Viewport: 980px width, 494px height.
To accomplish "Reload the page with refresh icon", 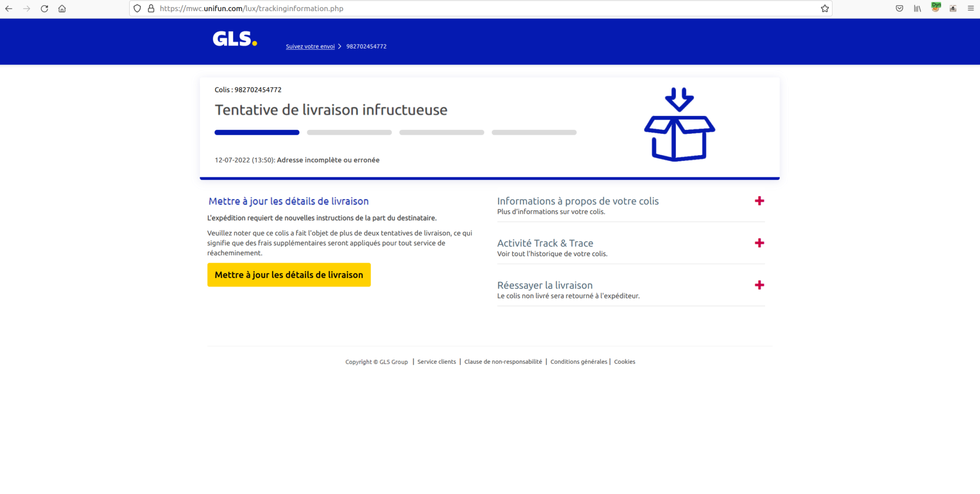I will pos(44,9).
